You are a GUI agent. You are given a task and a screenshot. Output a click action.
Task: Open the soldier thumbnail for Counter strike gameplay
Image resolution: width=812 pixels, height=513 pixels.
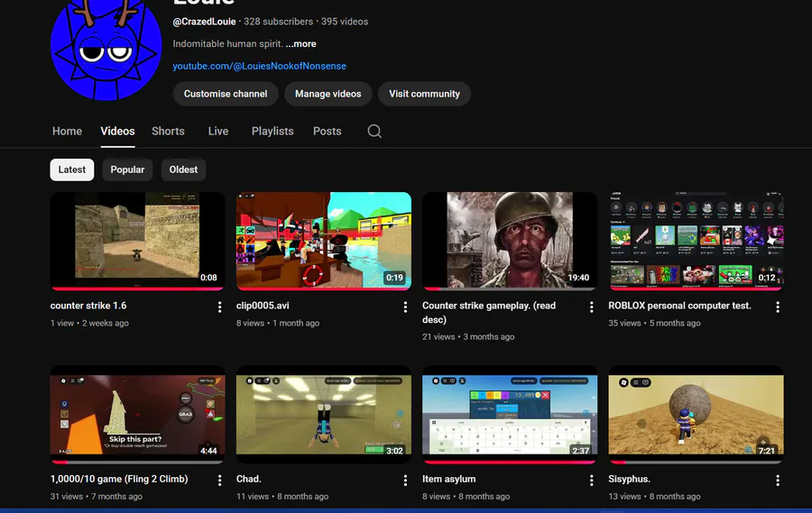(x=510, y=242)
